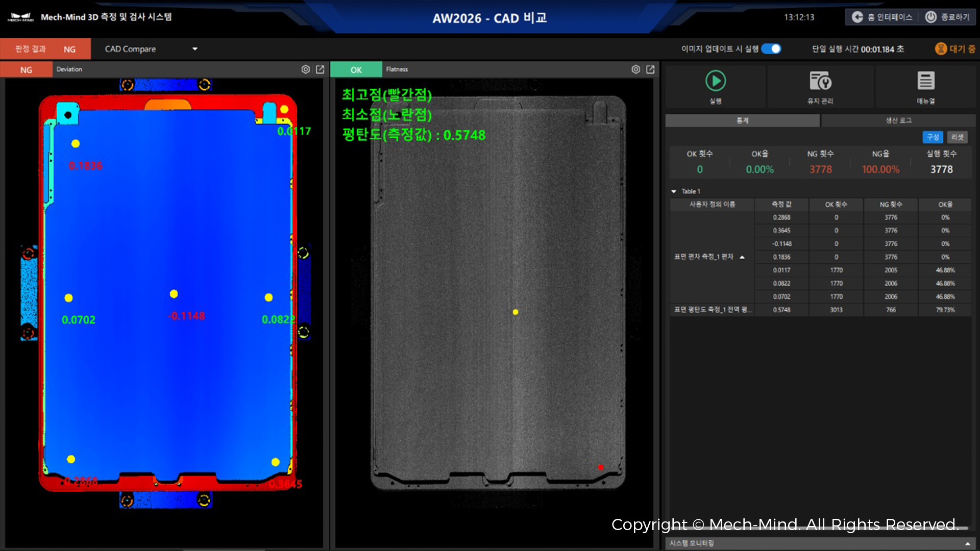
Task: Pop out the Deviation panel
Action: 320,69
